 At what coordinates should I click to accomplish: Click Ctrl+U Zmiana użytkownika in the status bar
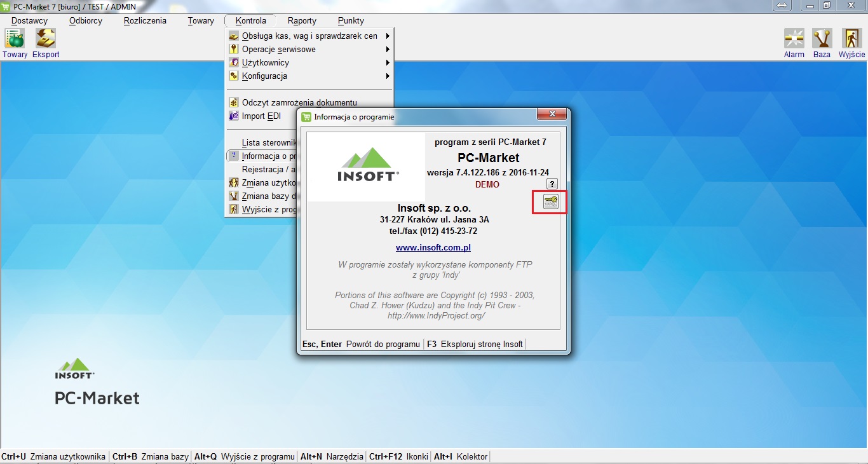point(53,457)
